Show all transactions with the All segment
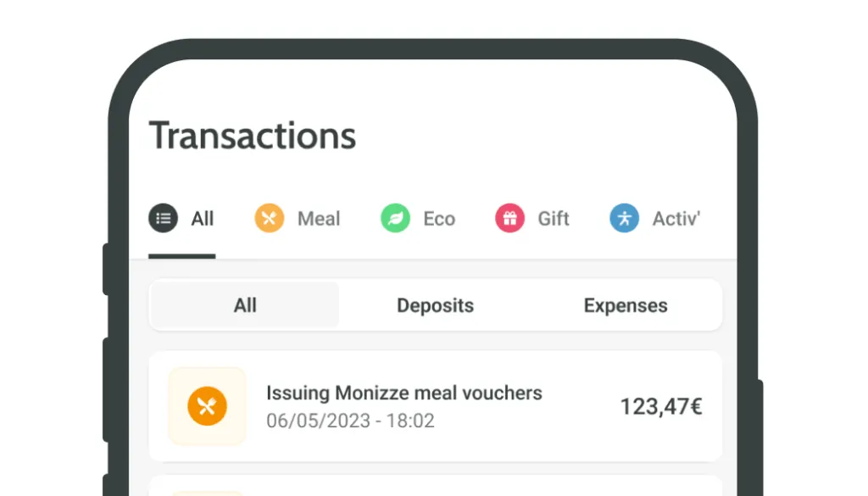The width and height of the screenshot is (868, 496). tap(245, 305)
